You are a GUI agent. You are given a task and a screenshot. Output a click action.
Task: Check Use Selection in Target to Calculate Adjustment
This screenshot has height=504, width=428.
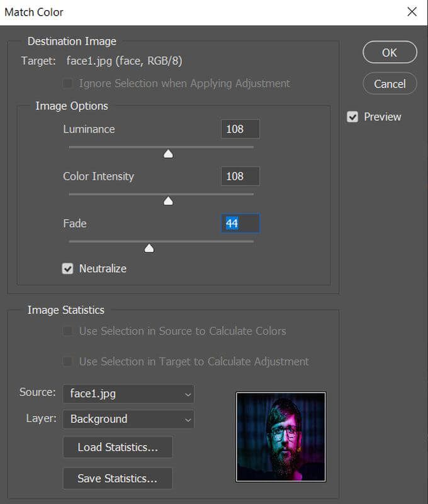(x=68, y=362)
